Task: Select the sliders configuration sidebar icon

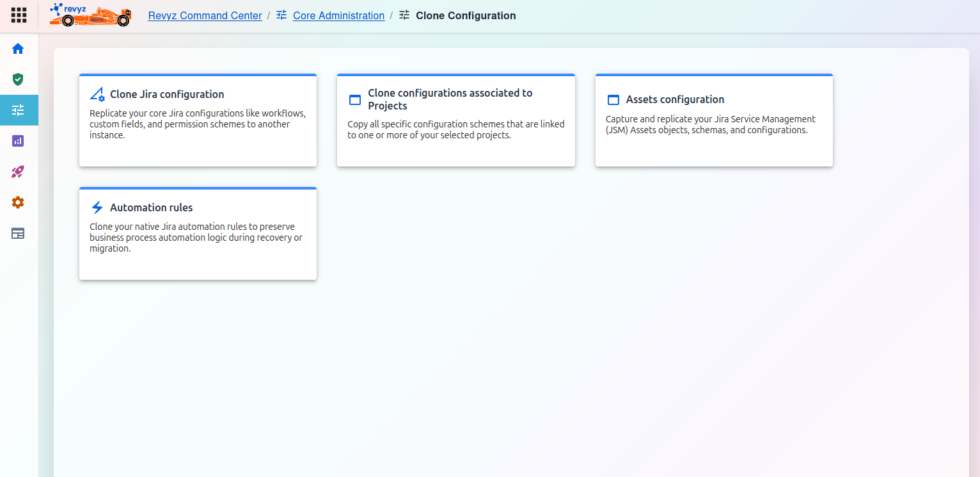Action: click(18, 110)
